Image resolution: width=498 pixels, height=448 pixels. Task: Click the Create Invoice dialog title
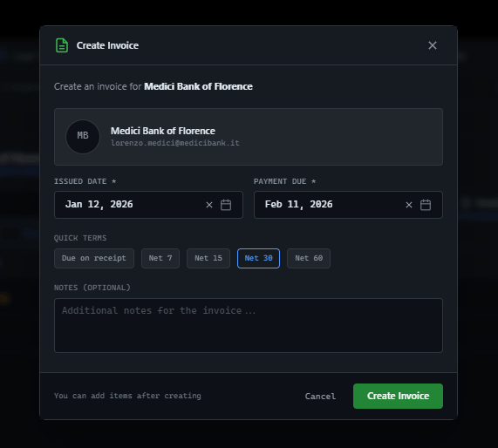107,45
